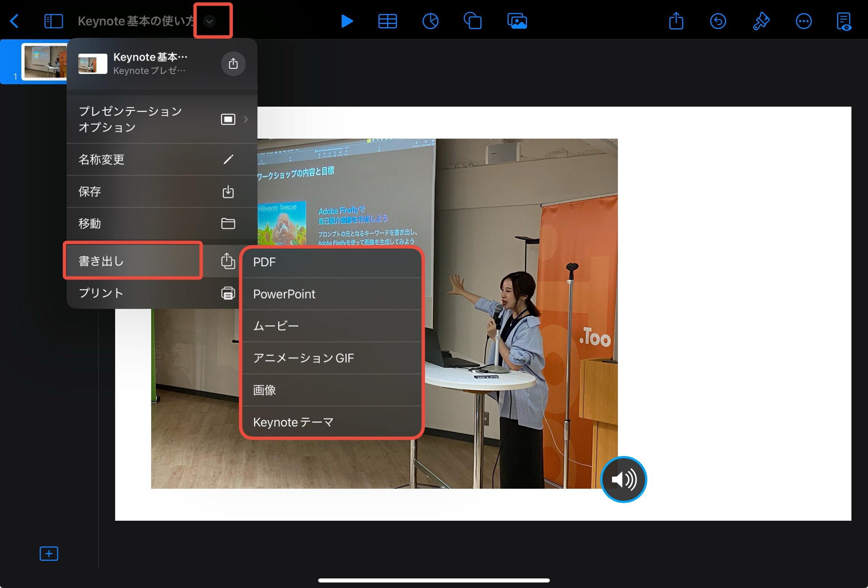Add a new slide with plus button

click(x=49, y=553)
